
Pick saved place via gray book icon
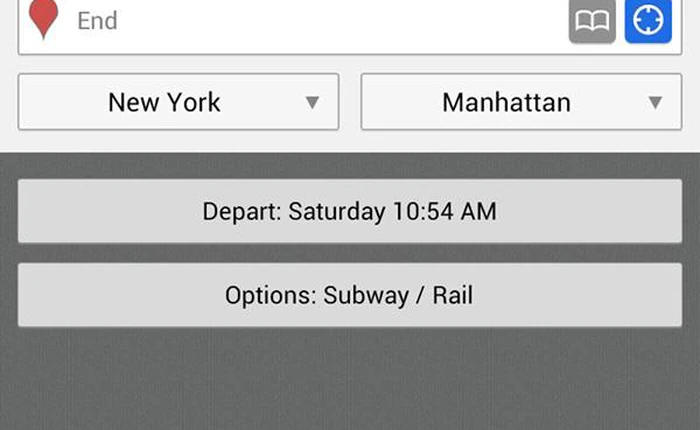coord(592,23)
